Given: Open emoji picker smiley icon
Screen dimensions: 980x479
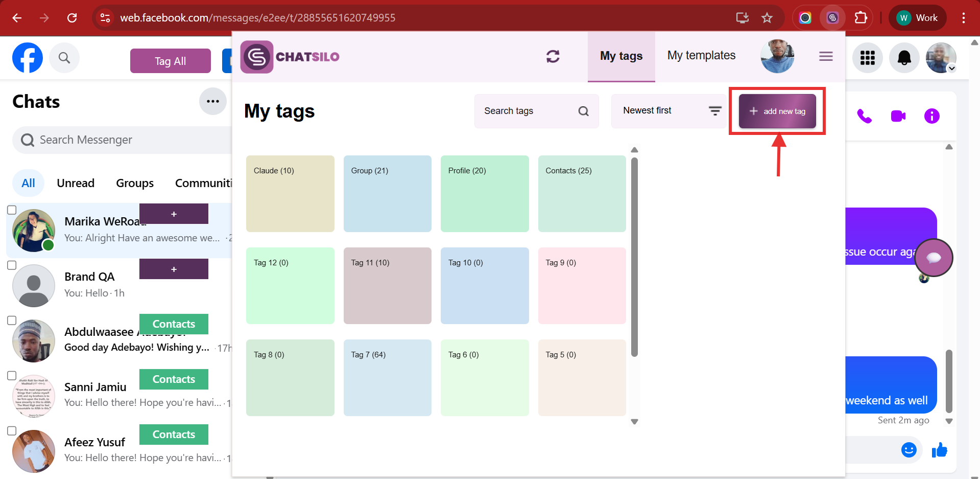Looking at the screenshot, I should [x=909, y=450].
